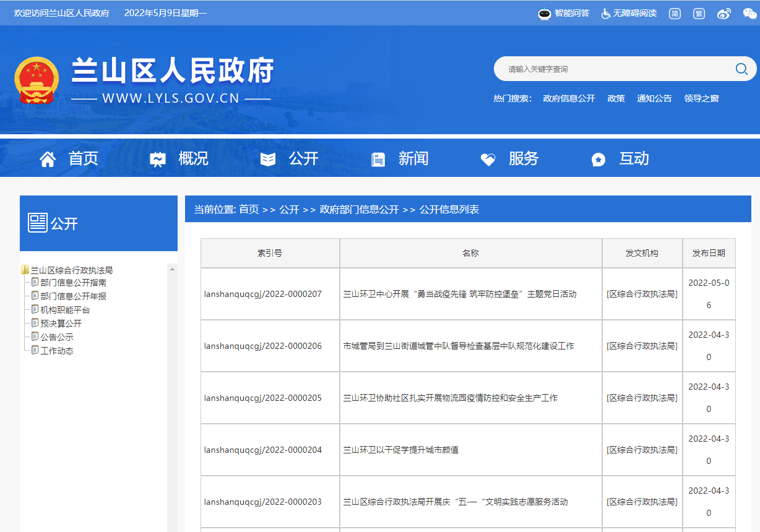Screen dimensions: 760x532
Task: Click the 无障碍阅读 wheelchair icon
Action: [x=606, y=13]
